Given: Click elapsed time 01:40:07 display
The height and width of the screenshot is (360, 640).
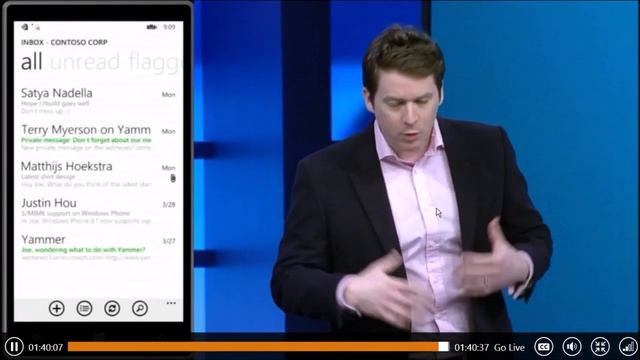Looking at the screenshot, I should [45, 347].
